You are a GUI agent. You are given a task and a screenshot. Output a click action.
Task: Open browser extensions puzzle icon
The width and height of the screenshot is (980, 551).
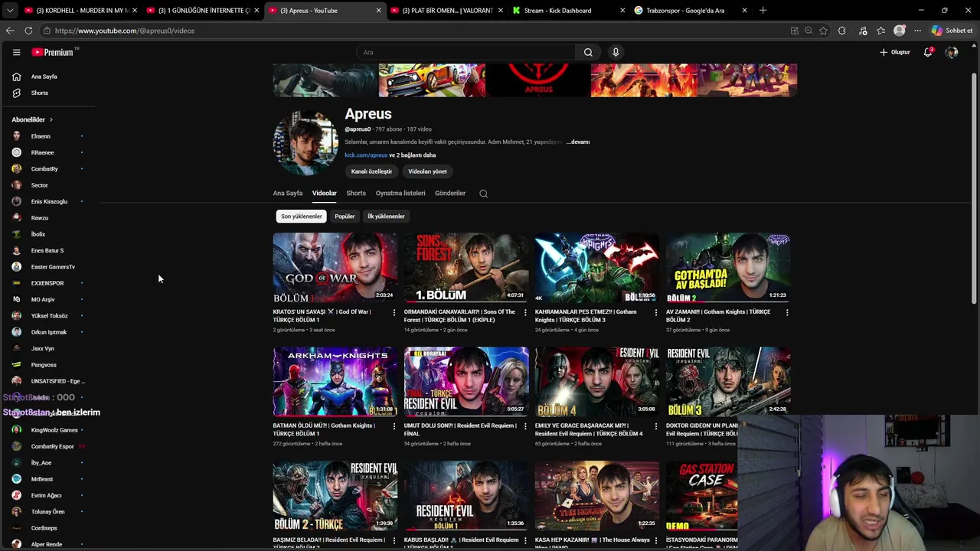point(842,31)
